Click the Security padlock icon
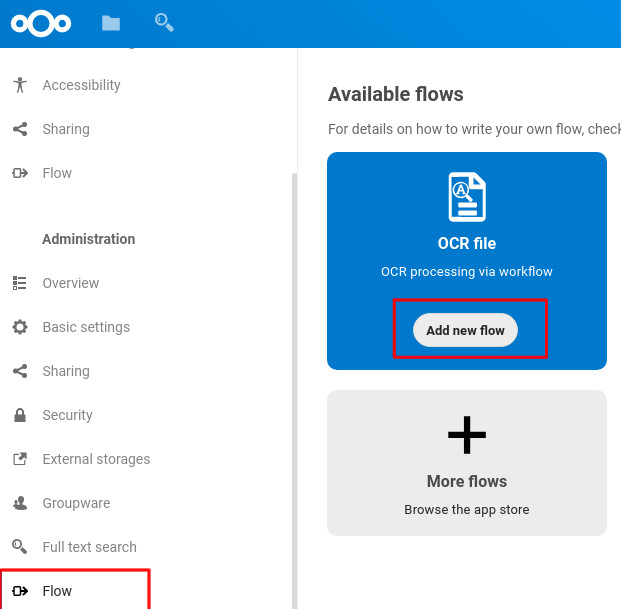Viewport: 621px width, 609px height. pyautogui.click(x=20, y=415)
